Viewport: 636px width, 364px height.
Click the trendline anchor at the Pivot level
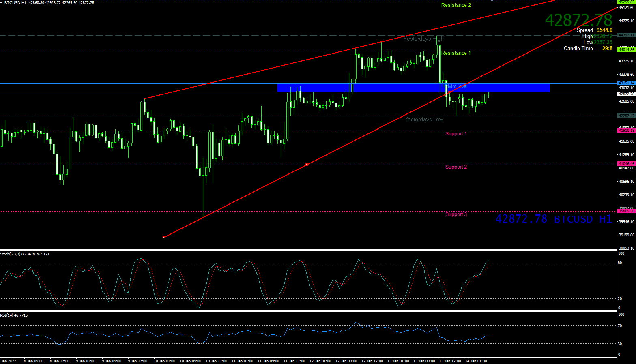449,92
